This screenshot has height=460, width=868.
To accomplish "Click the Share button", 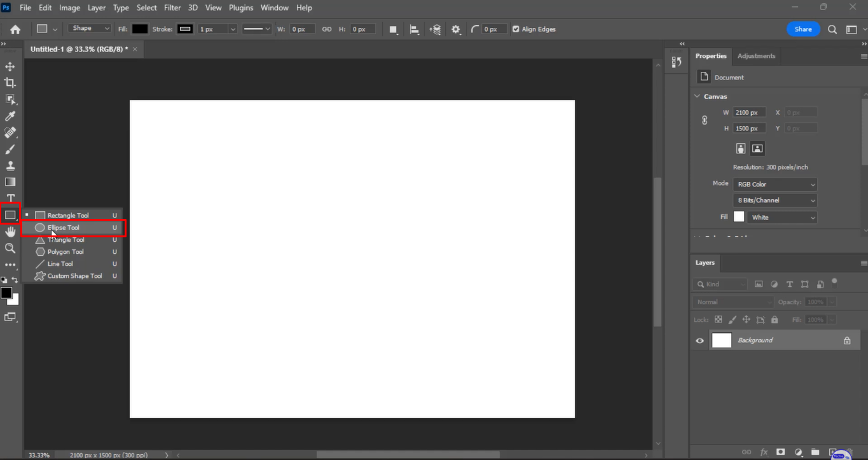I will 803,29.
